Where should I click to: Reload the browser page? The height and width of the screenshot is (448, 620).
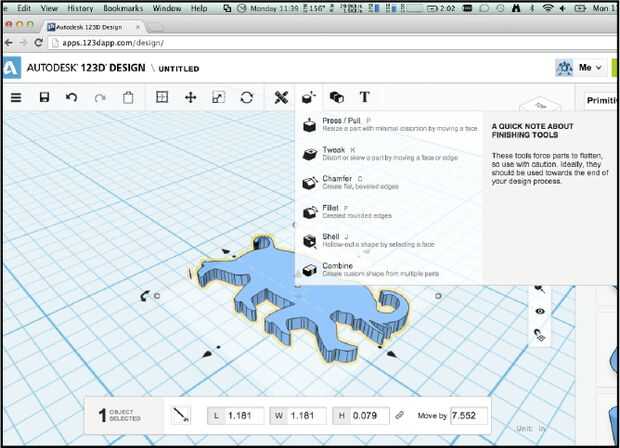[x=38, y=43]
